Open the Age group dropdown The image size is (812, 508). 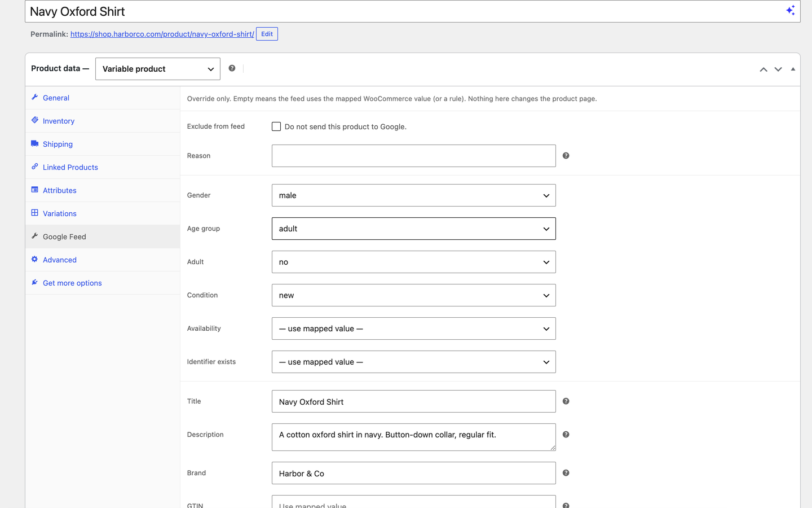pyautogui.click(x=414, y=229)
